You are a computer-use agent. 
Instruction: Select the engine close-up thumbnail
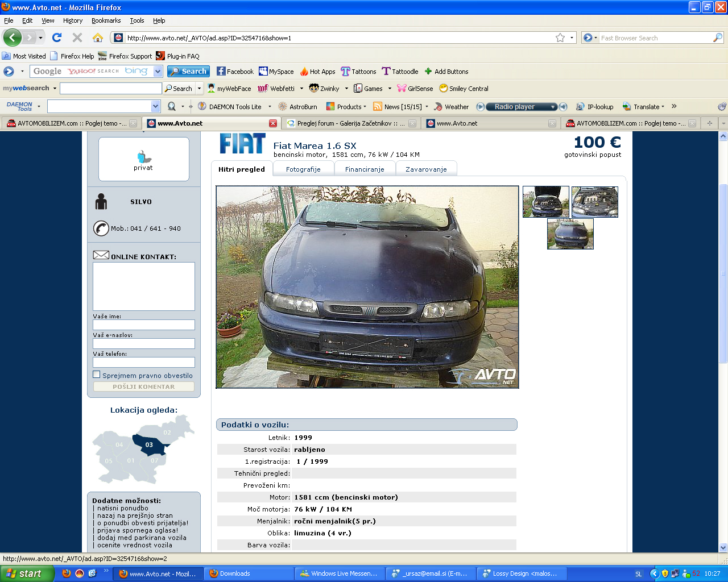595,202
